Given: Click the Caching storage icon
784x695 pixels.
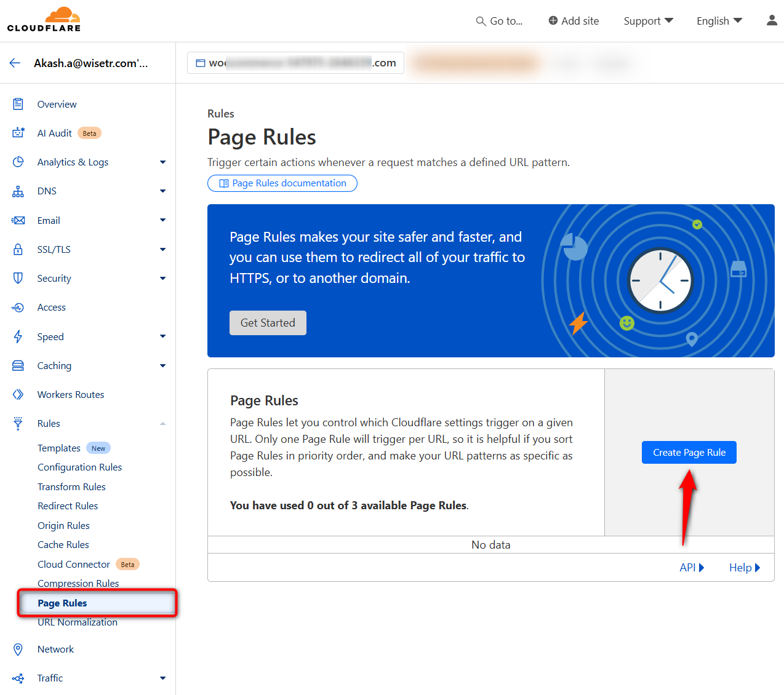Looking at the screenshot, I should tap(18, 365).
